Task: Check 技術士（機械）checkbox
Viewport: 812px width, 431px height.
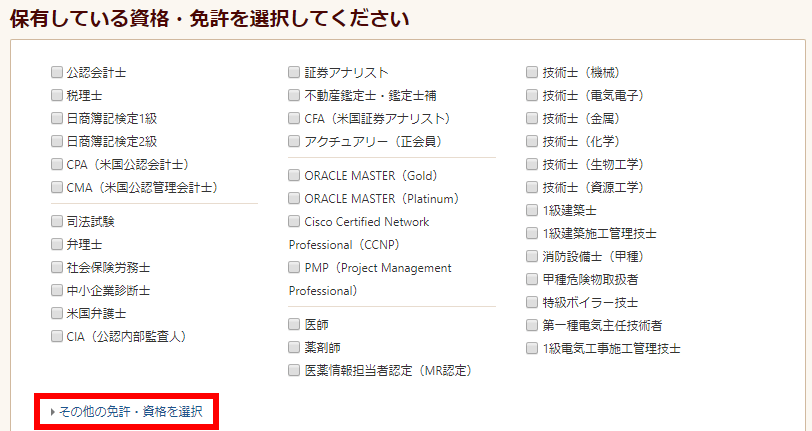Action: (x=532, y=72)
